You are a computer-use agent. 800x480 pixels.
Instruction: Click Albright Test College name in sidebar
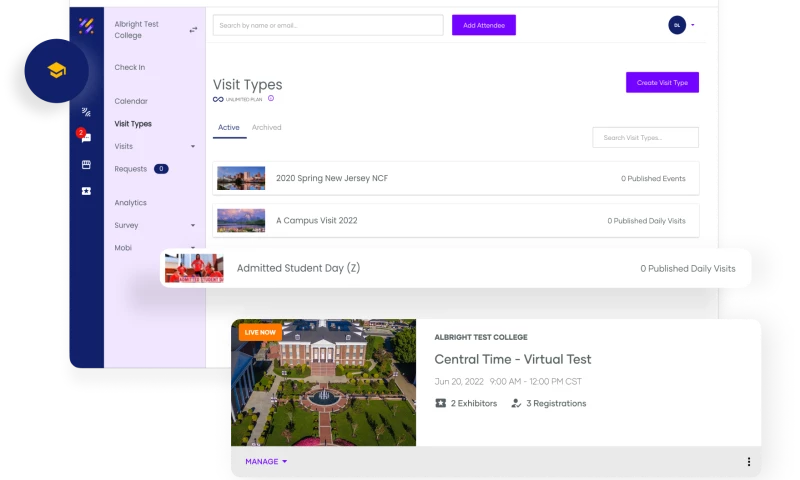pyautogui.click(x=136, y=30)
